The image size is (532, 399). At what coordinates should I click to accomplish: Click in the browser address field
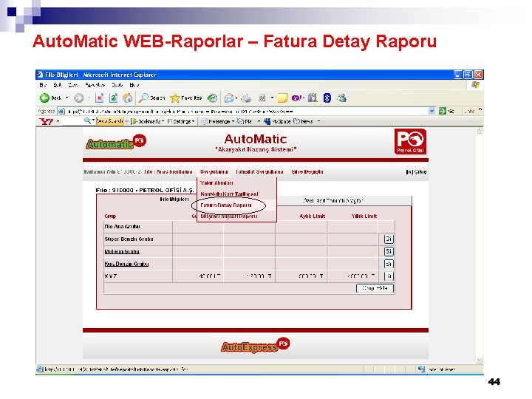pos(247,111)
